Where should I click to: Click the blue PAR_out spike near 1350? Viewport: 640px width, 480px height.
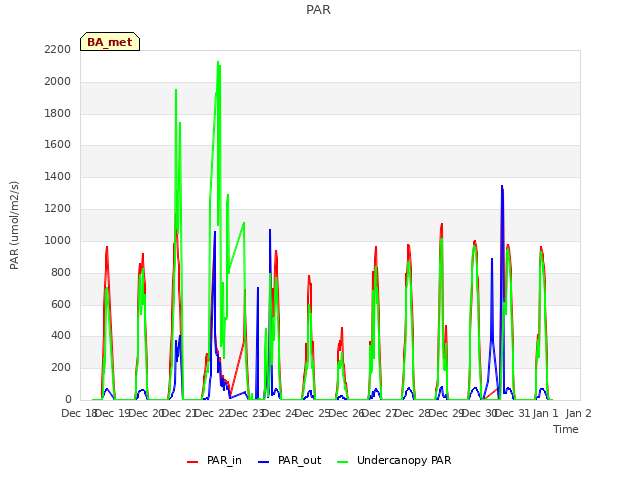click(502, 187)
